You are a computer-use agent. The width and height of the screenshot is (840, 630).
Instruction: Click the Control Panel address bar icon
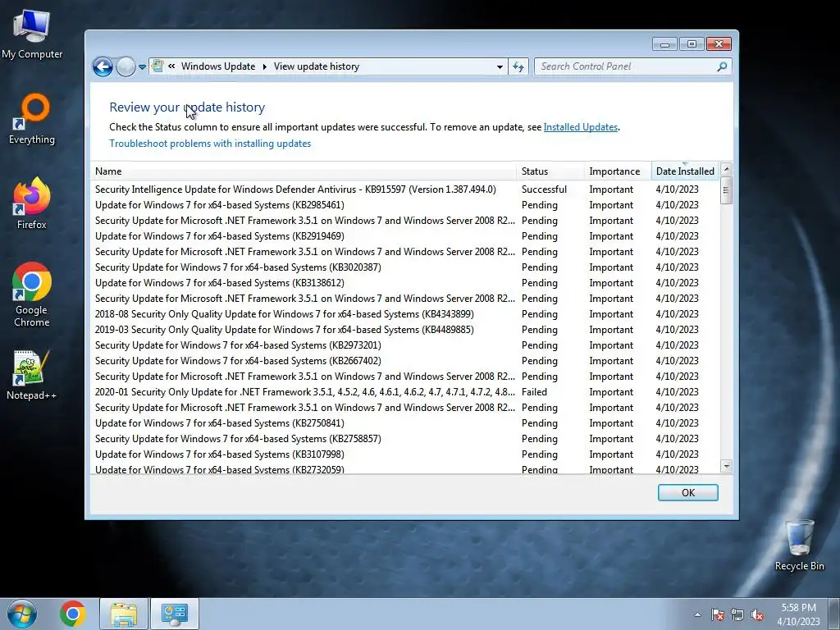(157, 66)
